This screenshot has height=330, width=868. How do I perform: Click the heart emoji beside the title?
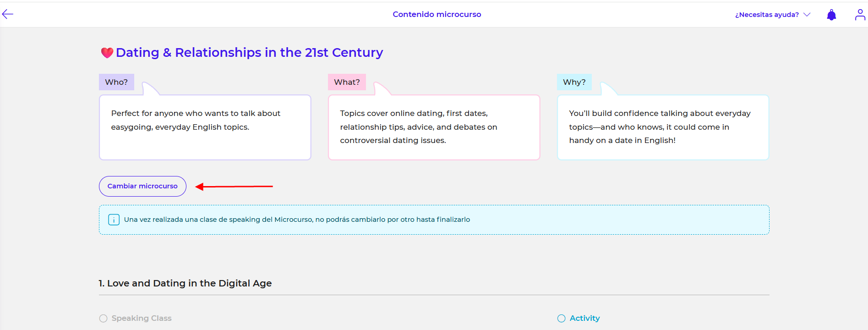107,53
